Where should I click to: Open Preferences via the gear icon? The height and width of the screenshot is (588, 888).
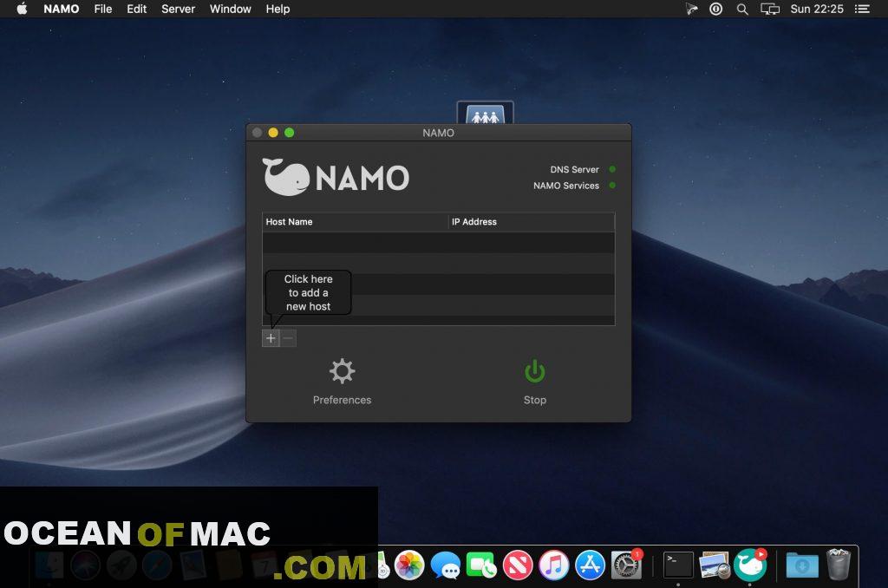pyautogui.click(x=342, y=371)
